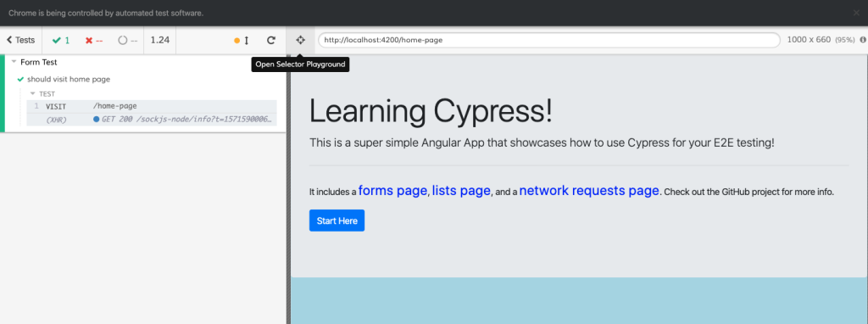Screen dimensions: 868x324
Task: Click the viewport info icon
Action: 862,40
